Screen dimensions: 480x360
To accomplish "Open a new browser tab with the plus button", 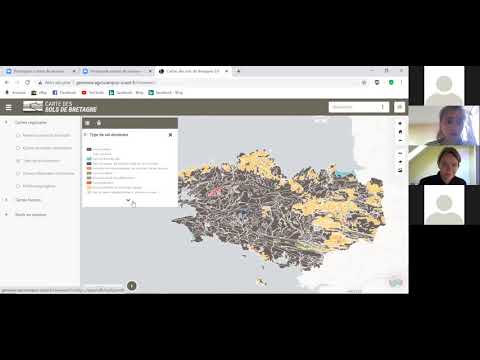I will (238, 71).
